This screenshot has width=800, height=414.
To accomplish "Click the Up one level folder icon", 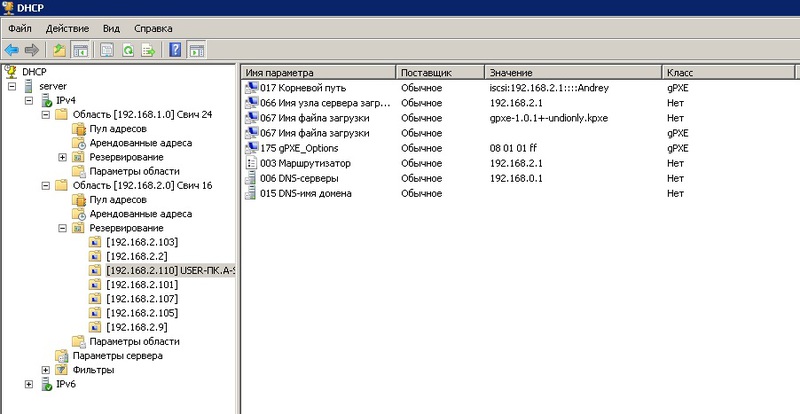I will pos(60,50).
